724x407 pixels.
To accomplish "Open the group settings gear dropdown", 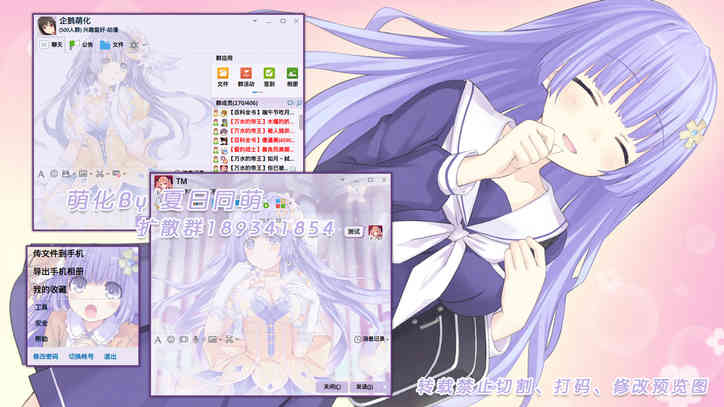I will [135, 45].
